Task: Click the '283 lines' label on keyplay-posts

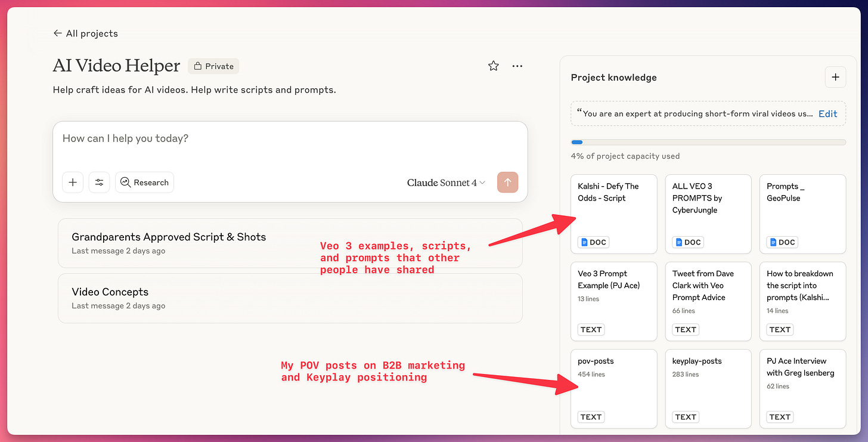Action: 686,375
